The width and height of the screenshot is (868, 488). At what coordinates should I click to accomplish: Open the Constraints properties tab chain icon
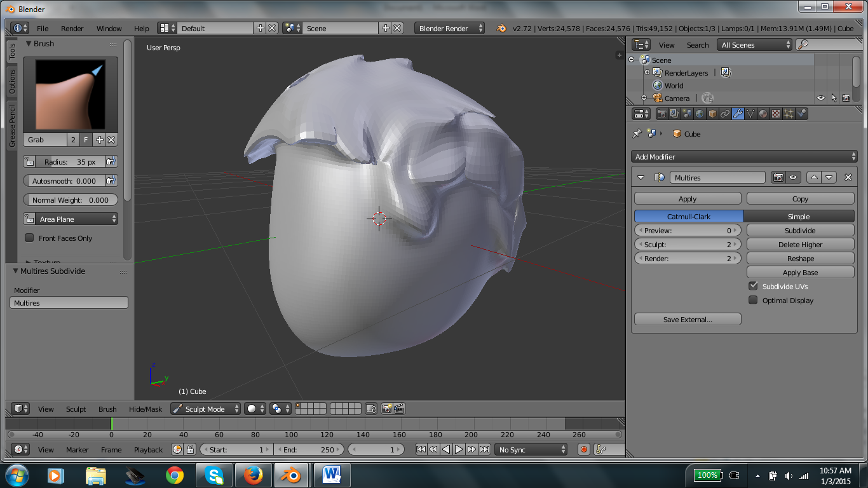725,114
